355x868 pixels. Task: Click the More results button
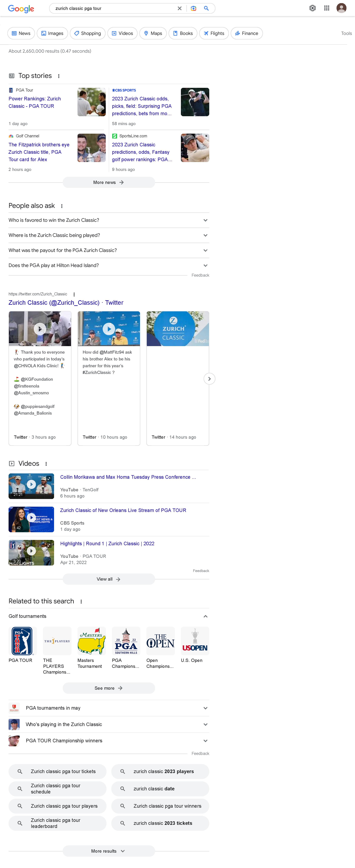click(109, 851)
